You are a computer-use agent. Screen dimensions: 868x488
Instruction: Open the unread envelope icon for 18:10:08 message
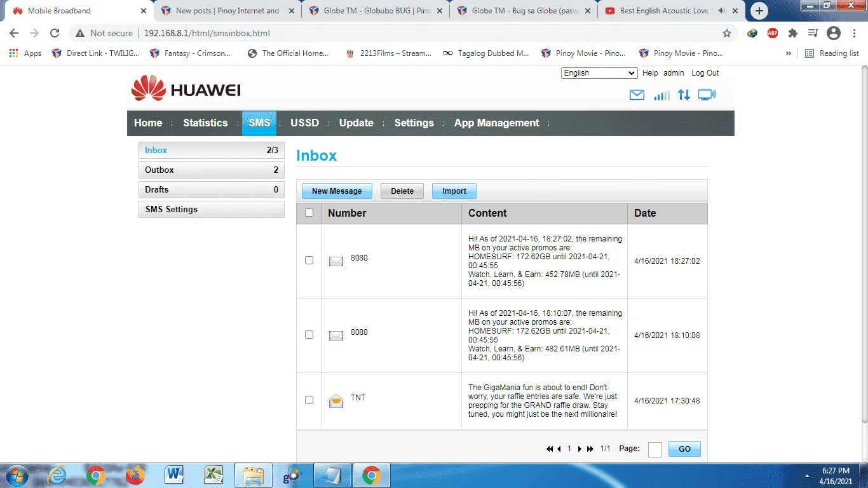pyautogui.click(x=336, y=335)
